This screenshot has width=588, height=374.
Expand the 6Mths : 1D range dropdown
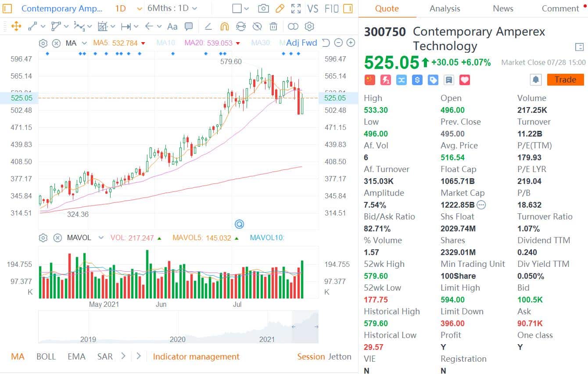(x=172, y=8)
